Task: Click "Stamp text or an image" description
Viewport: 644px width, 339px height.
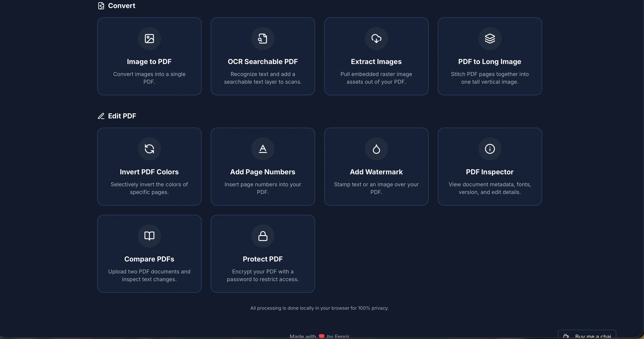Action: point(376,188)
